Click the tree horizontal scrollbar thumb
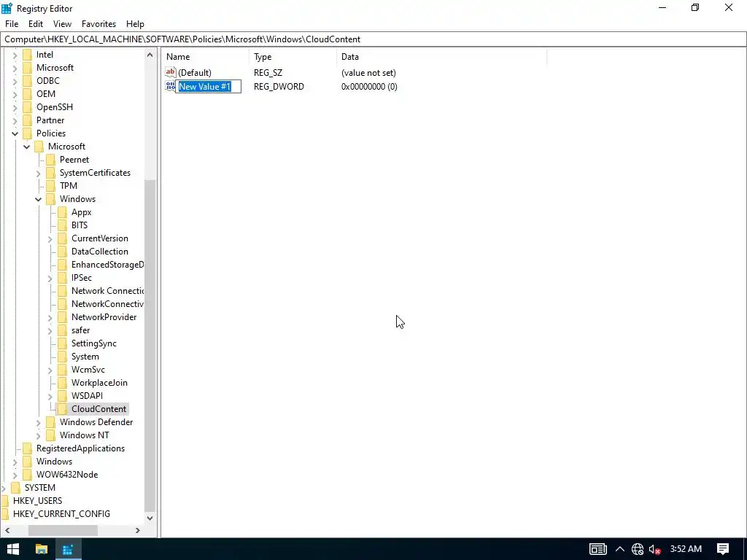The height and width of the screenshot is (560, 747). (x=63, y=530)
